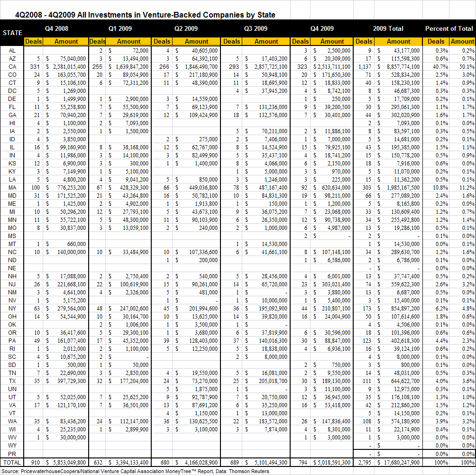The height and width of the screenshot is (475, 476).
Task: Click the STATE column header
Action: [12, 33]
